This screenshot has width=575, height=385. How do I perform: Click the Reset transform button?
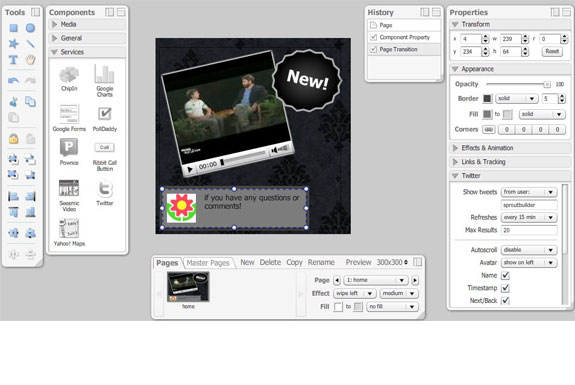coord(552,51)
